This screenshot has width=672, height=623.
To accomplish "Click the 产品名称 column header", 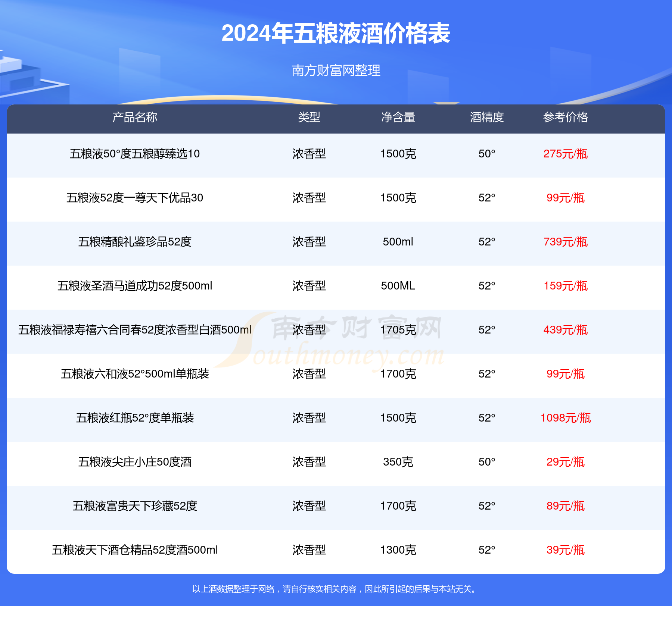I will 135,117.
